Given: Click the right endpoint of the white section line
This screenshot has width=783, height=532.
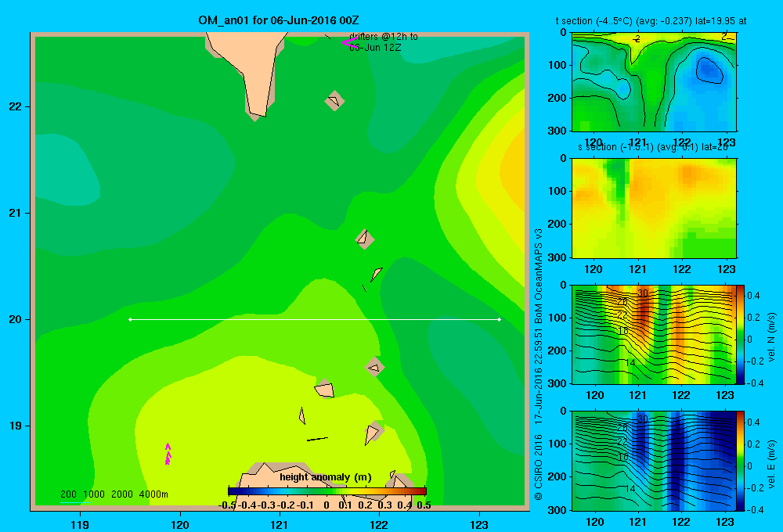Looking at the screenshot, I should click(x=500, y=319).
